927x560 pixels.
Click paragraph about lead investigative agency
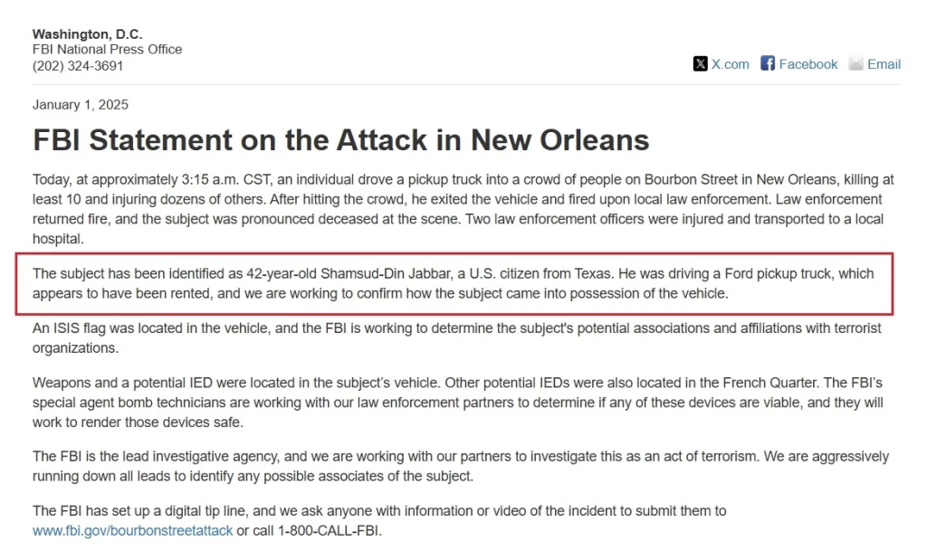click(461, 466)
